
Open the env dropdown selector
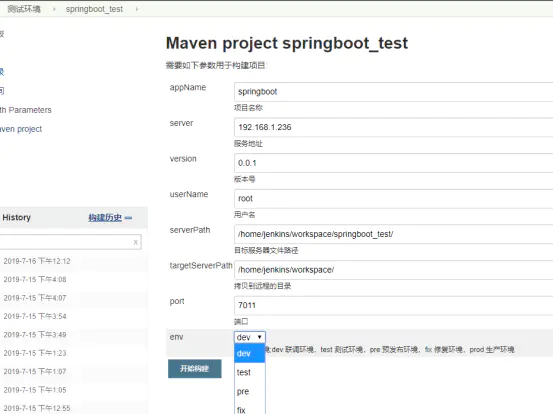250,337
